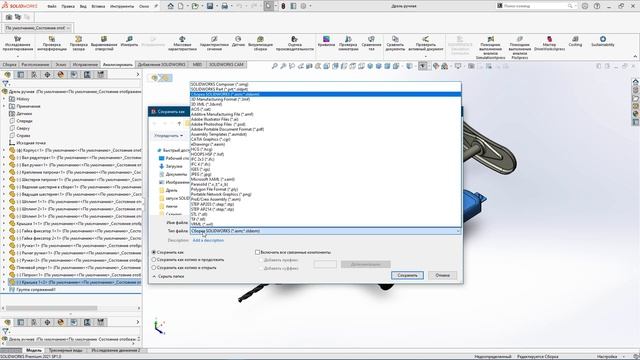Enable 'Включить все связанные компоненты' checkbox

pos(257,252)
